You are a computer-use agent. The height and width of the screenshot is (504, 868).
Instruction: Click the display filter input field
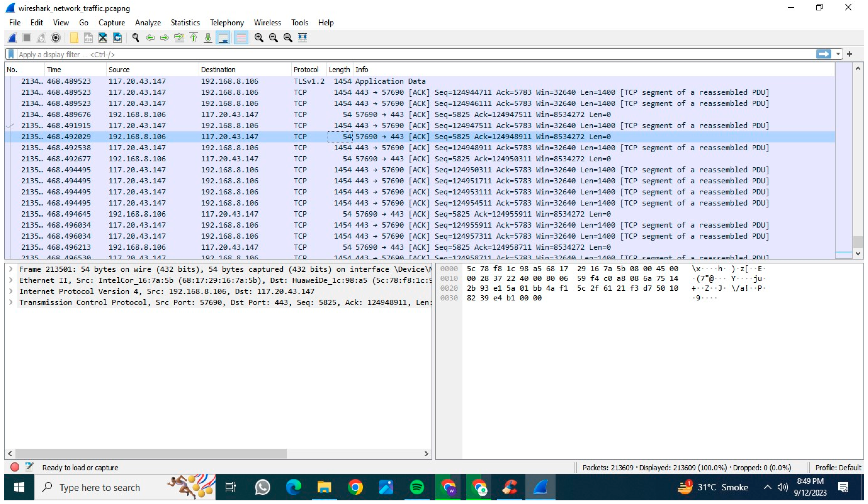[413, 54]
